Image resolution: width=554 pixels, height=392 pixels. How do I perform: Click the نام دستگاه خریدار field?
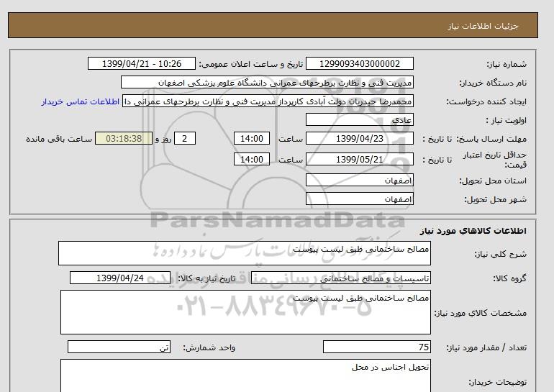click(x=267, y=82)
